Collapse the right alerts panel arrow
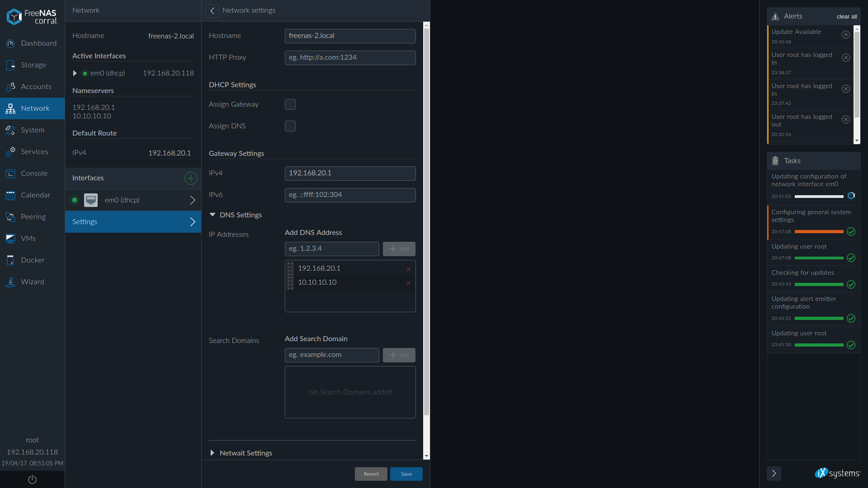 pyautogui.click(x=774, y=473)
